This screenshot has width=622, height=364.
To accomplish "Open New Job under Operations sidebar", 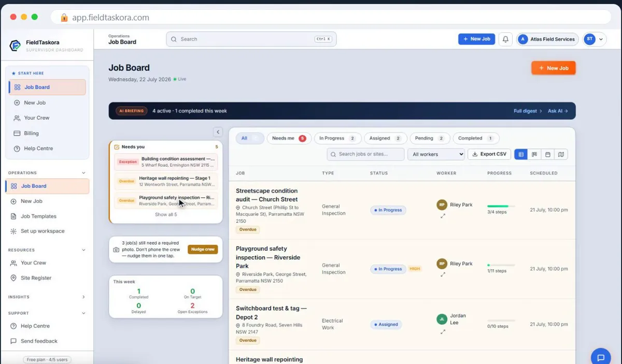I will click(x=47, y=201).
